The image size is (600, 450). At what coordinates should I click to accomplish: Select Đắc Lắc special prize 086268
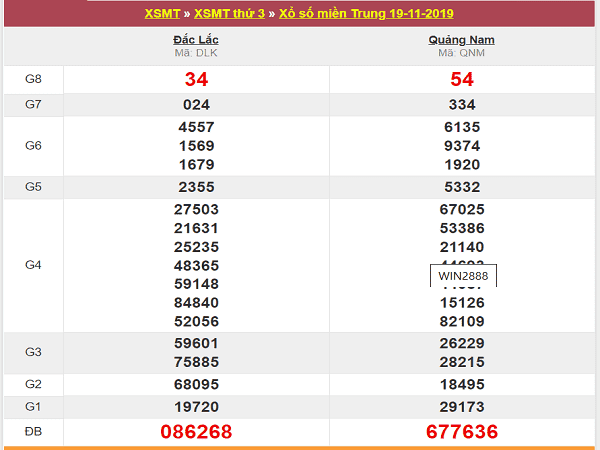coord(196,431)
